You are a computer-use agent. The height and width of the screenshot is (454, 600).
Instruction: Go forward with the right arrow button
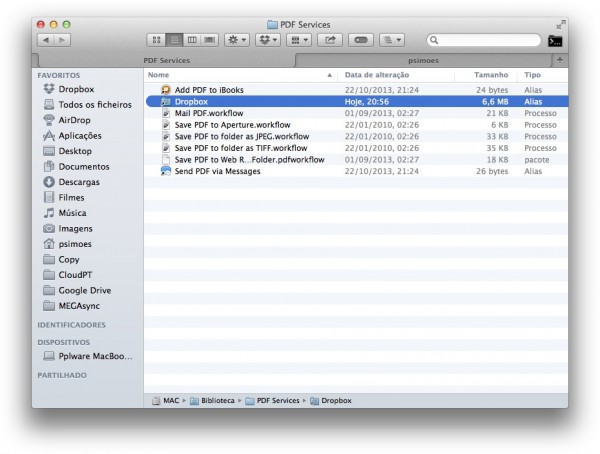(x=62, y=40)
